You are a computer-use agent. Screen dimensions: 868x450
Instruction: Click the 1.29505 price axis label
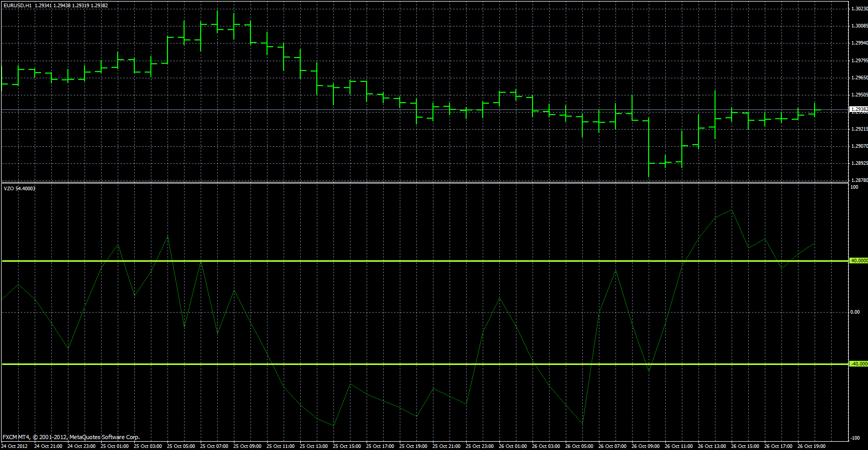pyautogui.click(x=860, y=95)
